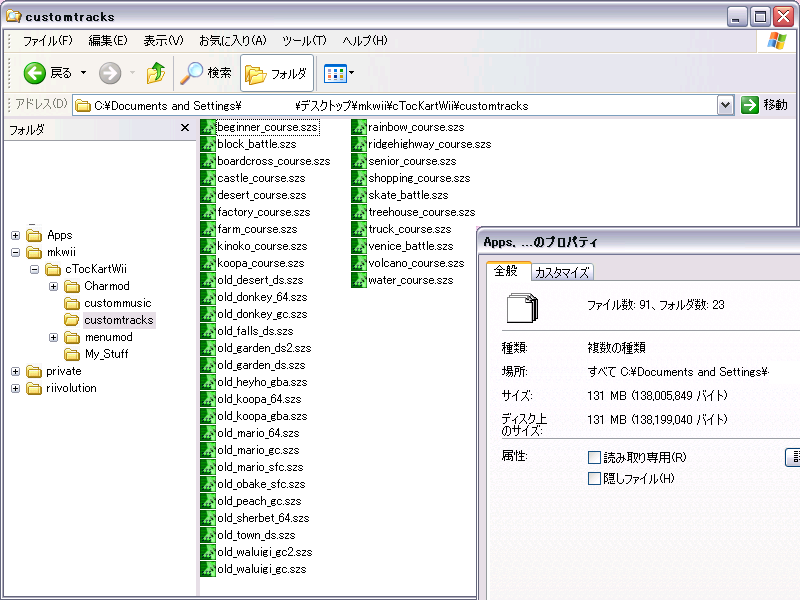This screenshot has width=800, height=600.
Task: Select menumod in the folder tree
Action: 109,337
